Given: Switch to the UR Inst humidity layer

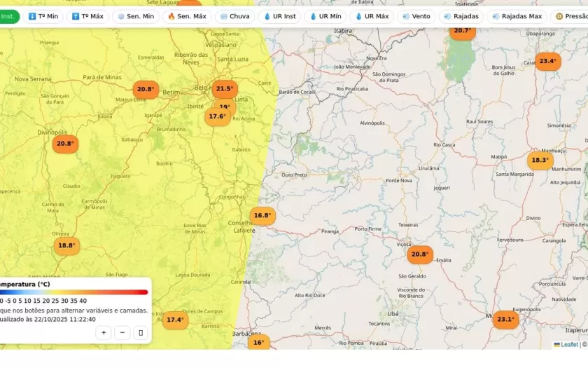Looking at the screenshot, I should [279, 16].
